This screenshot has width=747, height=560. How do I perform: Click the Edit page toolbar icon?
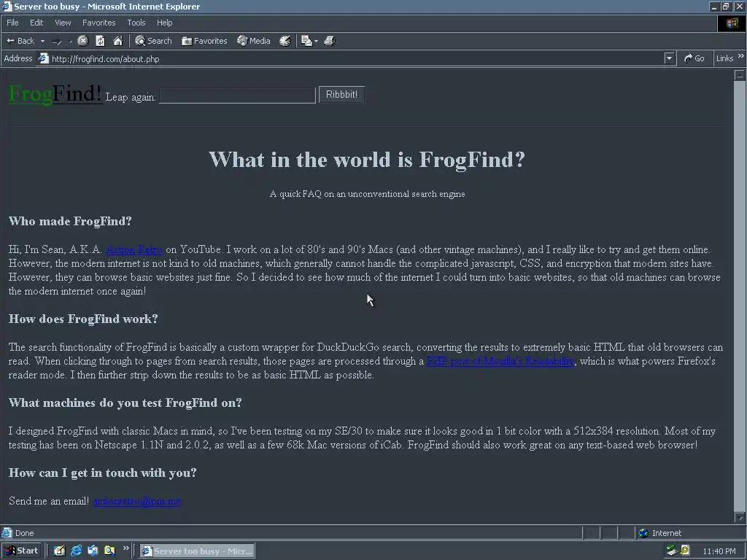[x=307, y=41]
